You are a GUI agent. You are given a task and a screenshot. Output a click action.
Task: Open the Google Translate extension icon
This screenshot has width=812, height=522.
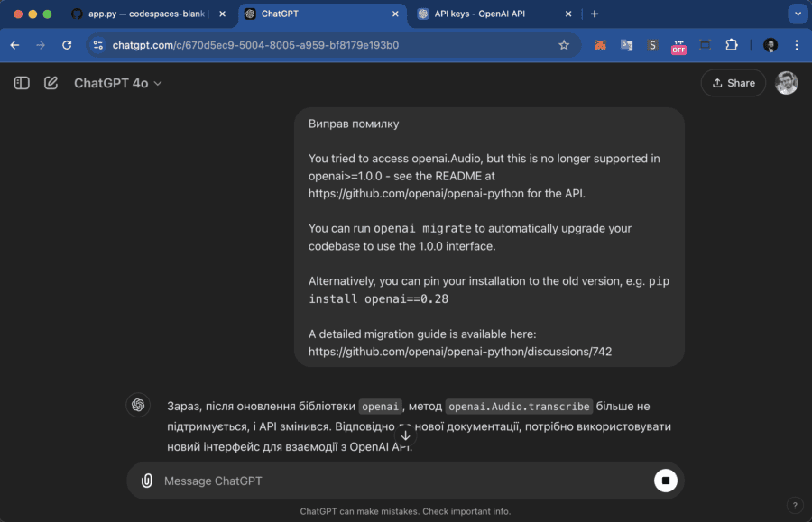[627, 45]
